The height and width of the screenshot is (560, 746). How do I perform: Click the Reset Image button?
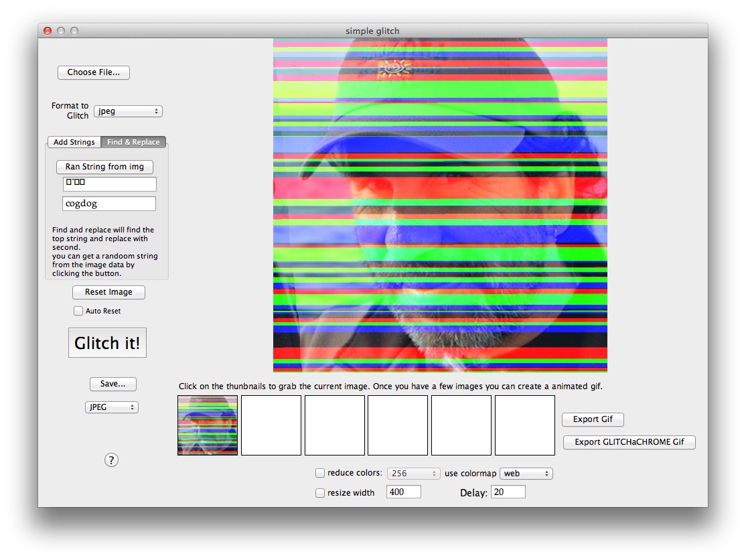108,292
